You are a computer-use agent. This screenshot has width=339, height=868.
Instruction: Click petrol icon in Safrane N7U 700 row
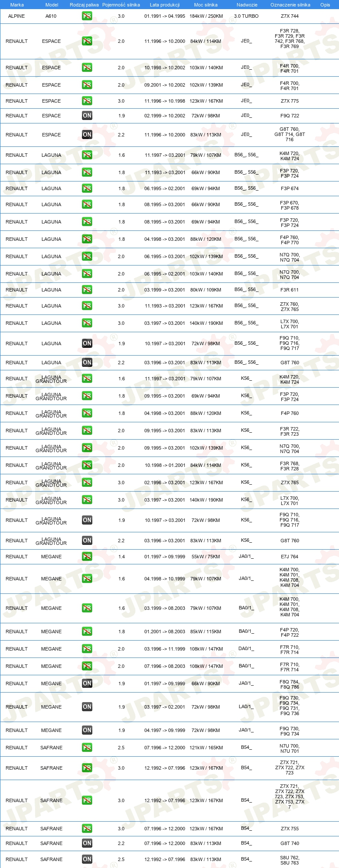[x=87, y=748]
